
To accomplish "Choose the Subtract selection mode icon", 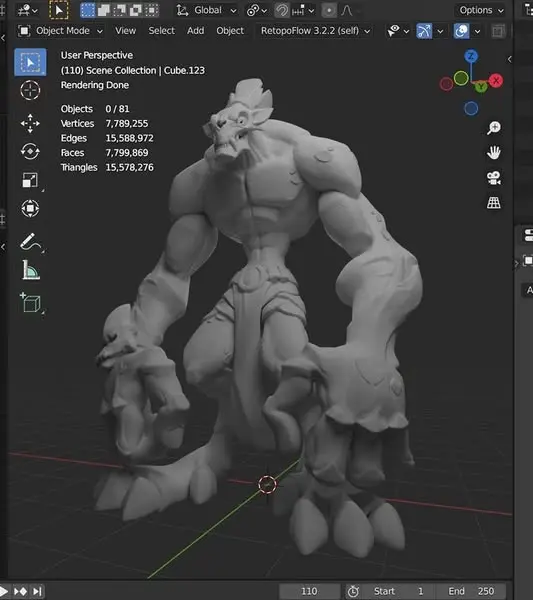I will [x=120, y=10].
